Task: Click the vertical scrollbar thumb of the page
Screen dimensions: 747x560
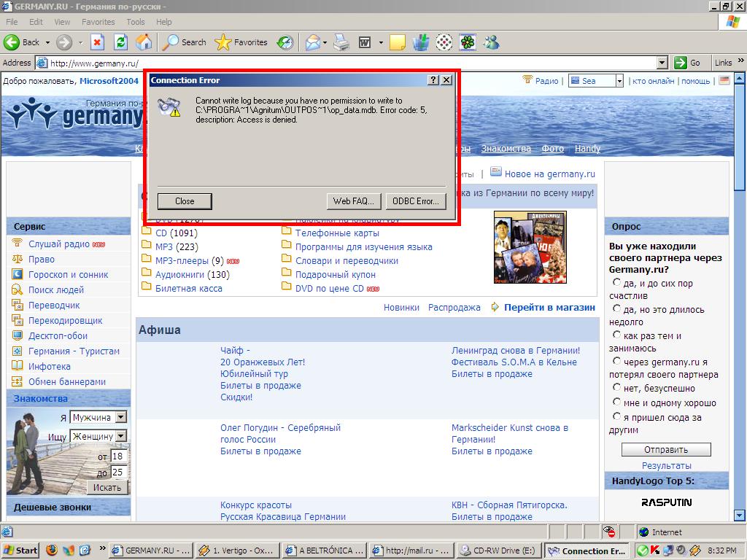Action: pos(740,139)
